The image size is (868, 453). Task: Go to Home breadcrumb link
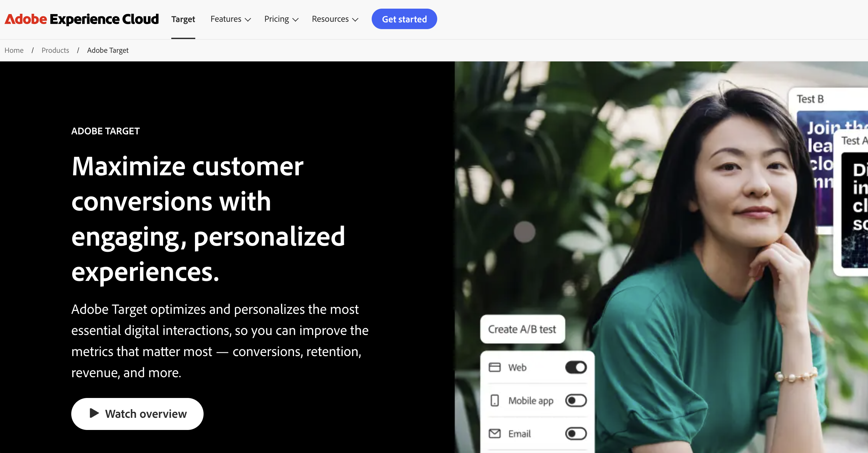(14, 50)
